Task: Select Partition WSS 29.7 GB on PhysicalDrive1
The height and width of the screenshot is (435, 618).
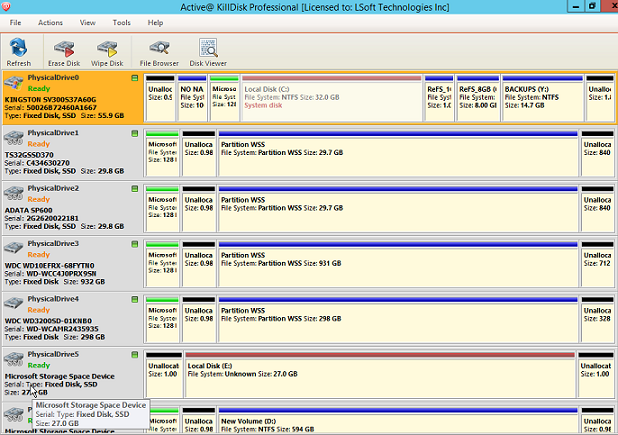Action: tap(398, 153)
